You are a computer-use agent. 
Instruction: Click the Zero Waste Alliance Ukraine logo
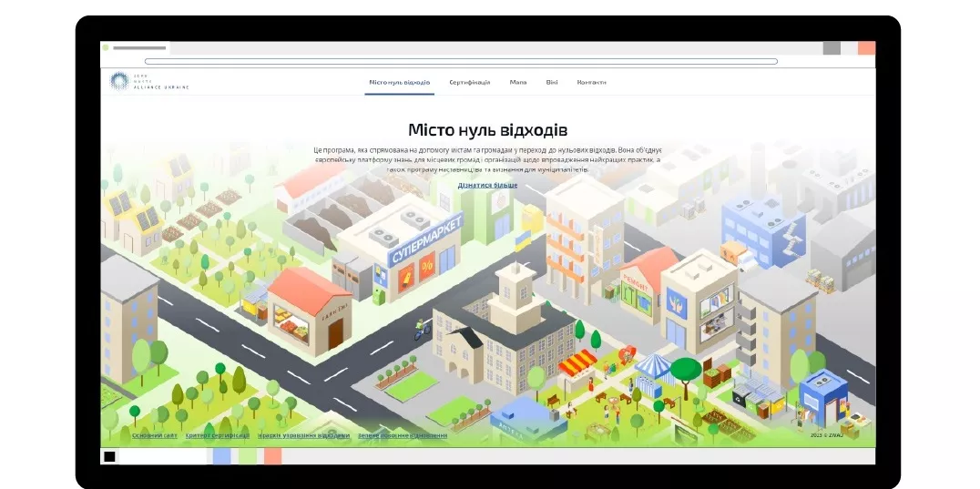click(149, 82)
